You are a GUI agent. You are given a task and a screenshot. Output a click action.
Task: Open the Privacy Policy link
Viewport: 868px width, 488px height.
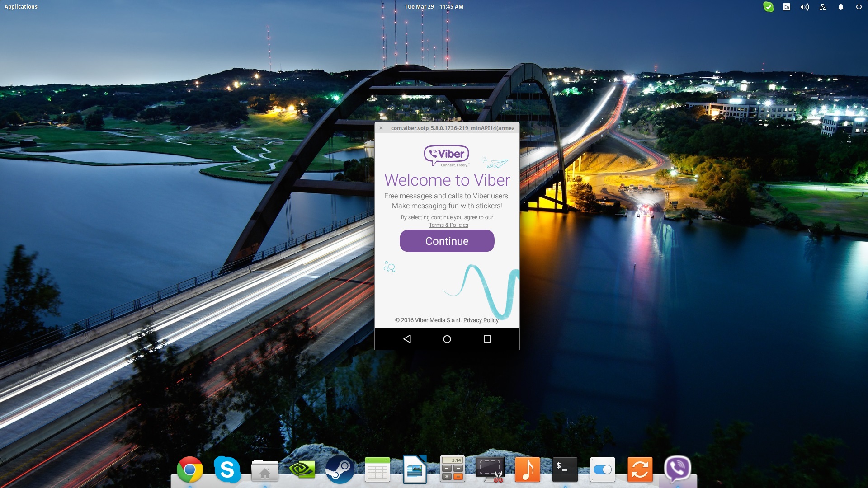tap(481, 320)
